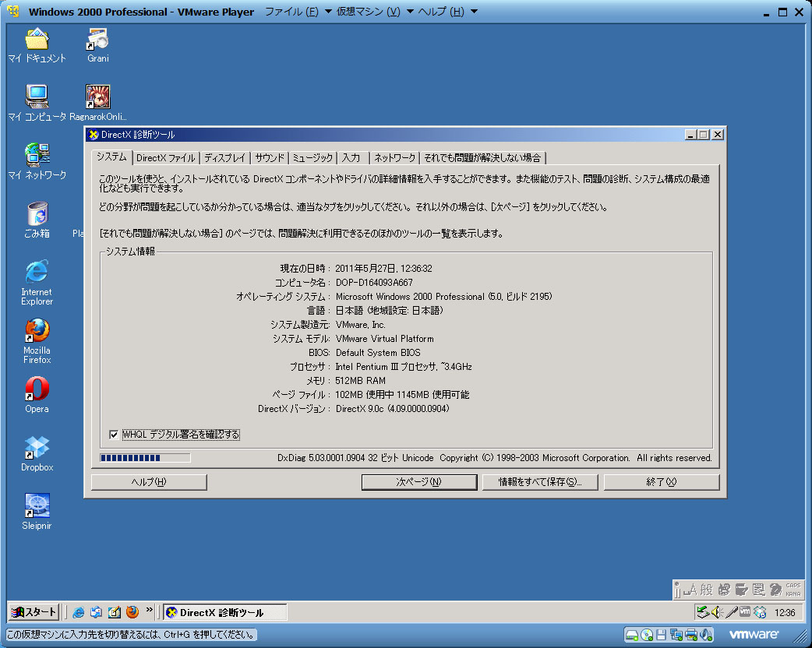Open the マイ ドキュメント desktop icon

pyautogui.click(x=37, y=45)
